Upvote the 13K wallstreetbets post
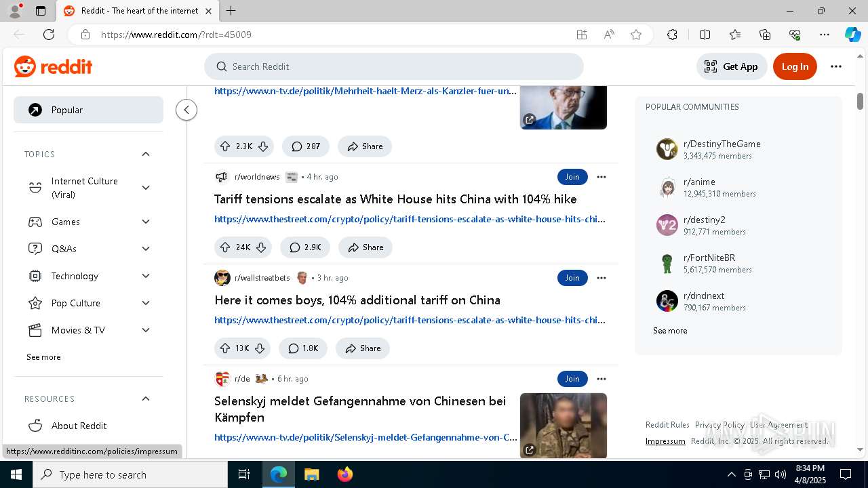Image resolution: width=868 pixels, height=488 pixels. tap(225, 348)
